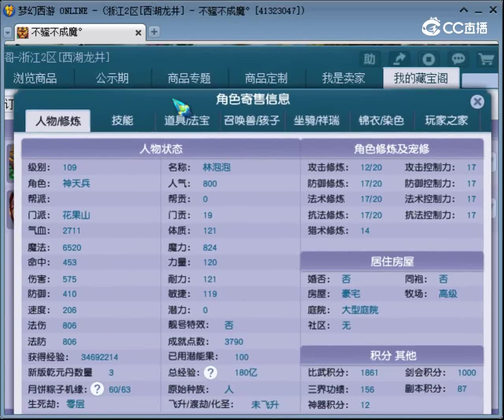This screenshot has height=420, width=504.
Task: Click the 副本积分 value 87
Action: click(x=462, y=389)
